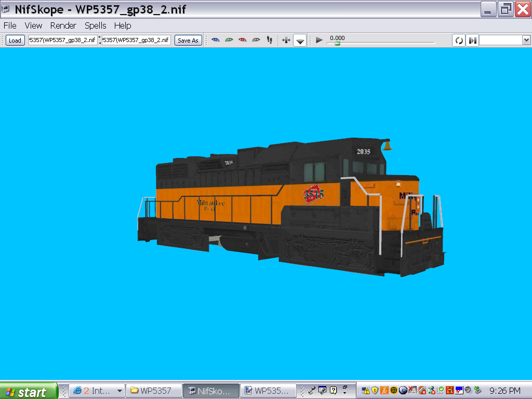Screen dimensions: 532x399
Task: Open the File menu
Action: click(x=10, y=26)
